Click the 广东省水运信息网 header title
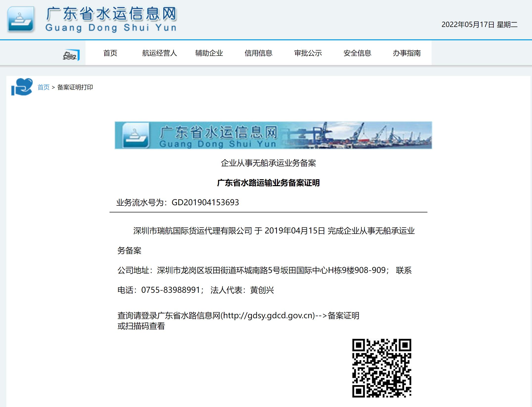The height and width of the screenshot is (407, 532). click(111, 14)
